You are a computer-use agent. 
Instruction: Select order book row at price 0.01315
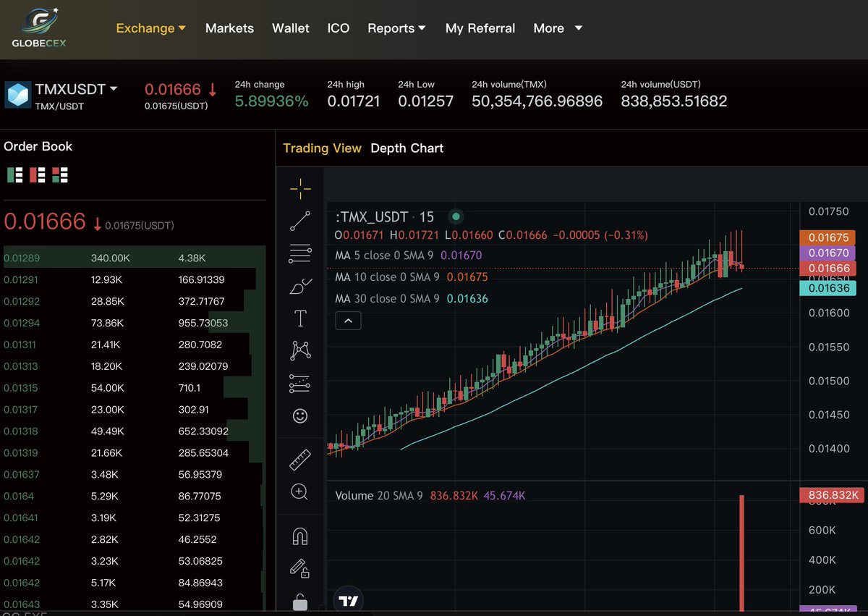[x=135, y=388]
